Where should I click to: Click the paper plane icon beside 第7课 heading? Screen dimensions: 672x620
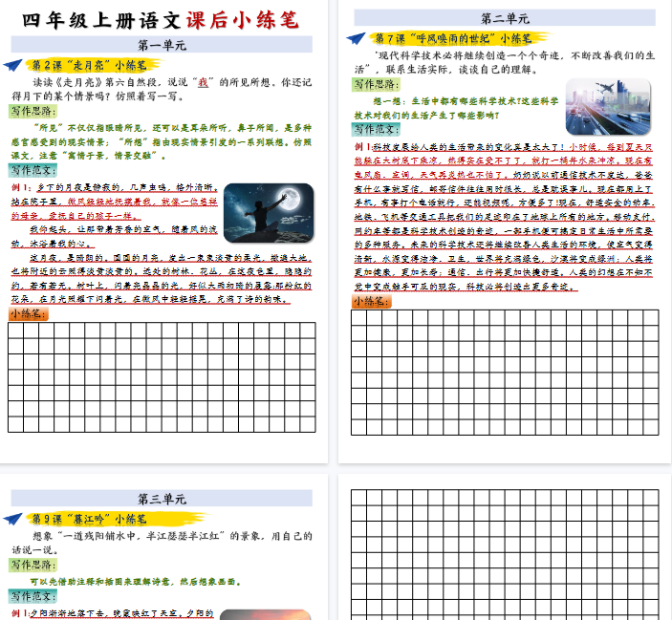coord(355,39)
